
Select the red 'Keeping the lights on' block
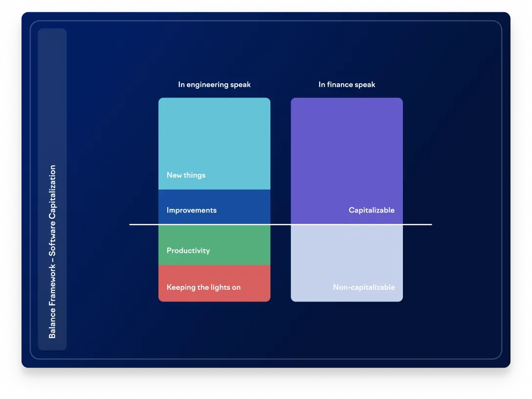click(x=215, y=283)
